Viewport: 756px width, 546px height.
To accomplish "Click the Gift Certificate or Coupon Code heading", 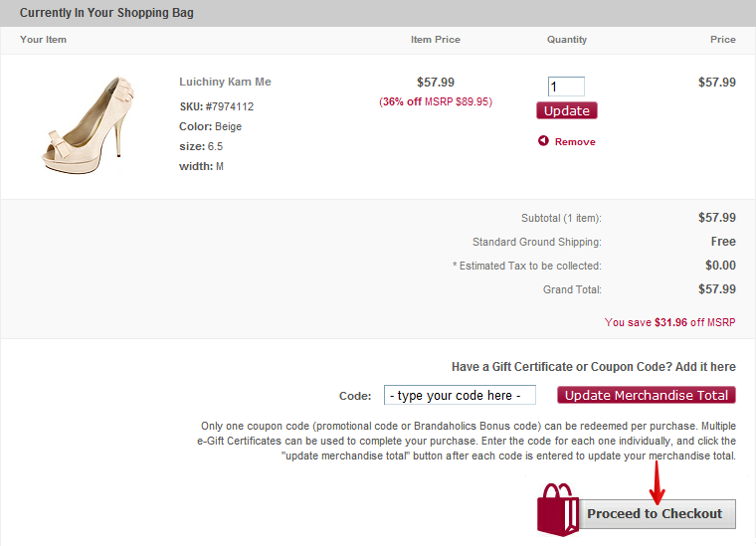I will [593, 367].
